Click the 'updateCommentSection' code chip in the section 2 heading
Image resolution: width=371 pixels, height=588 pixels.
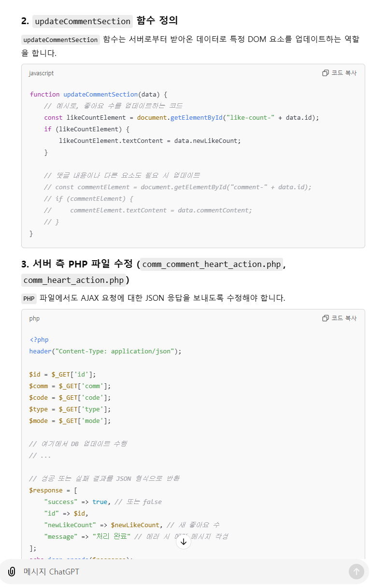(x=83, y=21)
